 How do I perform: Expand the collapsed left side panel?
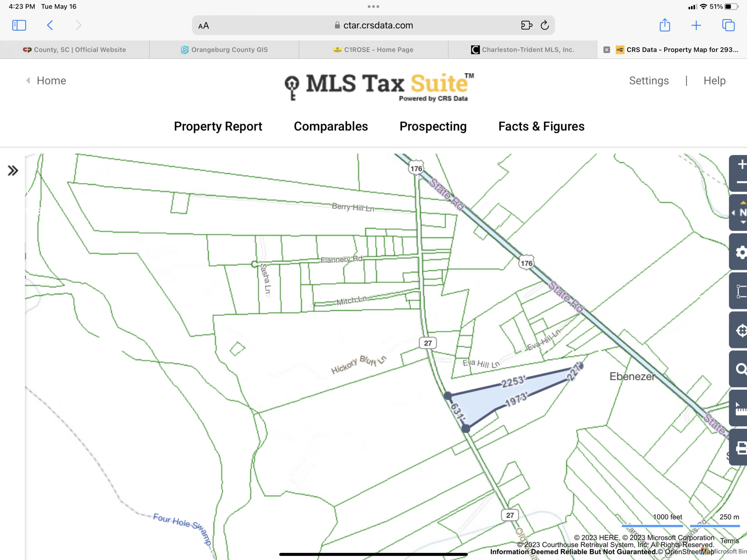[x=13, y=171]
